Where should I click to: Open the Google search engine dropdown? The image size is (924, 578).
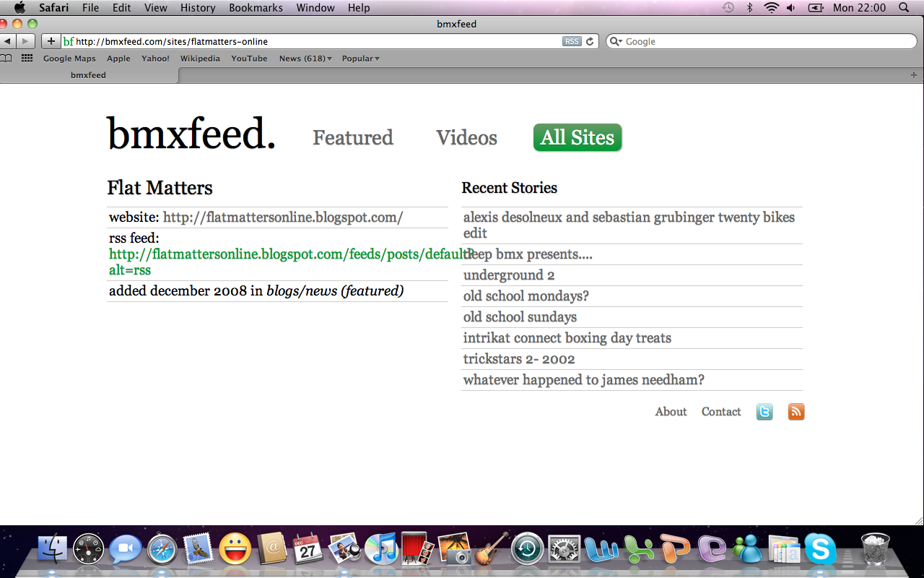point(616,42)
